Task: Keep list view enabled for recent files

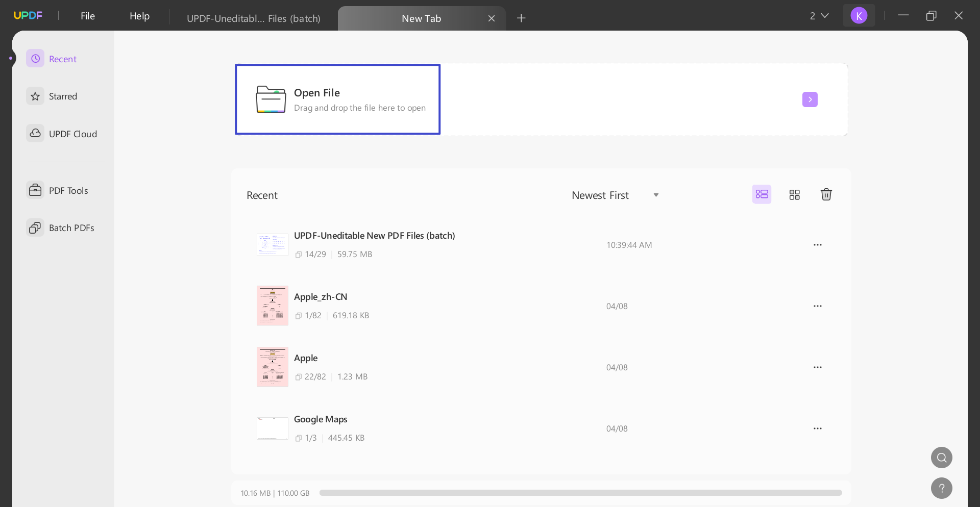Action: 761,194
